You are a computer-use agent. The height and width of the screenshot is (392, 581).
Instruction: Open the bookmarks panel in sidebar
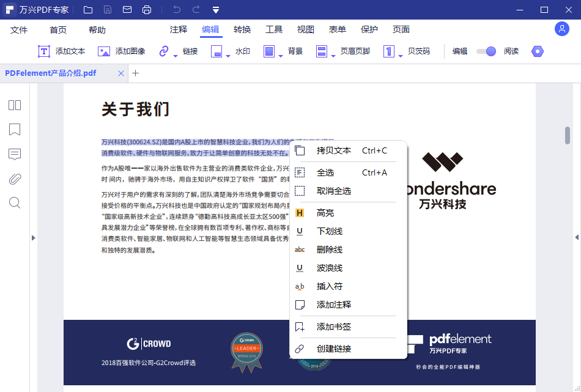click(x=14, y=130)
